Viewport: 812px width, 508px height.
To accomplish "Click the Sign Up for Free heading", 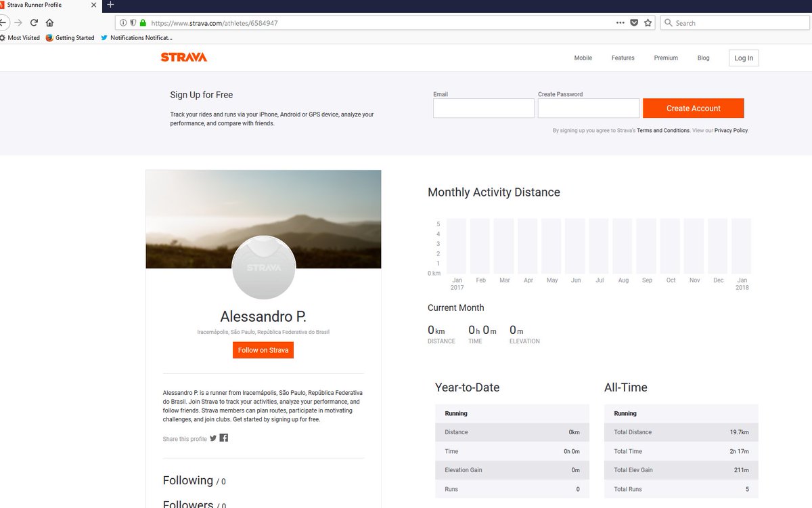I will 202,95.
